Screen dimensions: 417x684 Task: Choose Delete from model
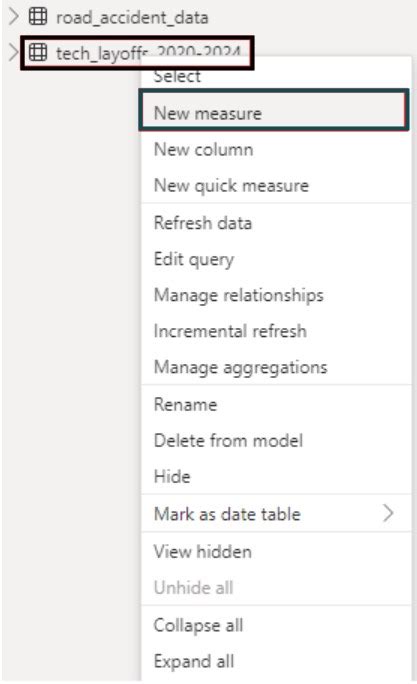point(276,441)
